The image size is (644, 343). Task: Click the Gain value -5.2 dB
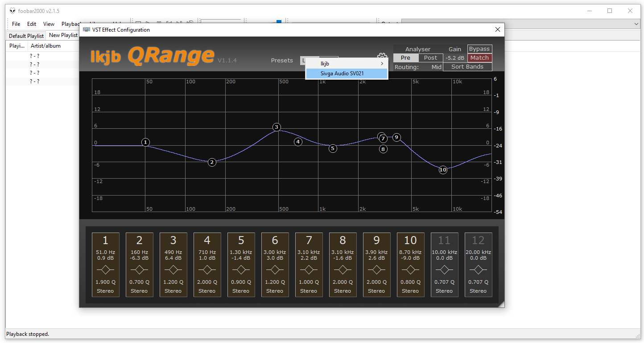(x=455, y=58)
